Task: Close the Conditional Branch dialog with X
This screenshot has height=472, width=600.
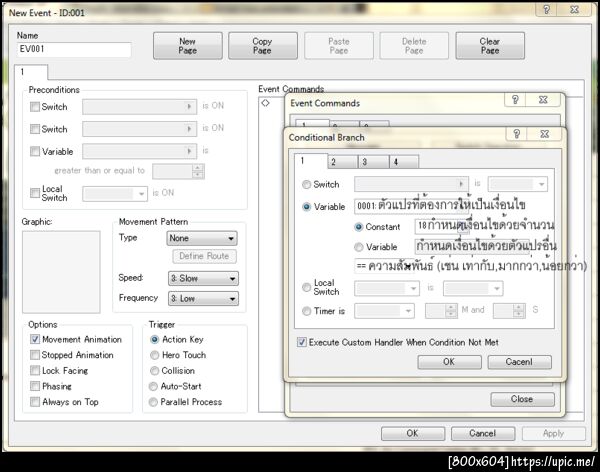Action: 545,134
